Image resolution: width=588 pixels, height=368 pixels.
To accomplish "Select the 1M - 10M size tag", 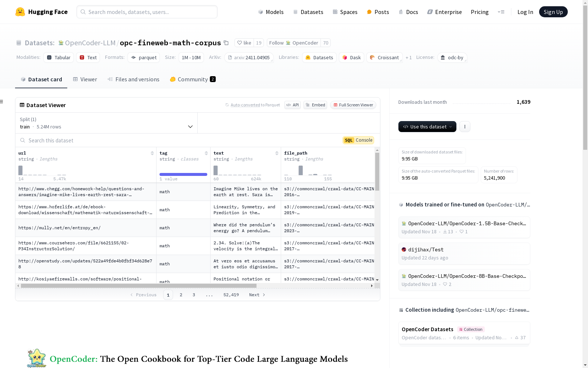I will point(191,58).
